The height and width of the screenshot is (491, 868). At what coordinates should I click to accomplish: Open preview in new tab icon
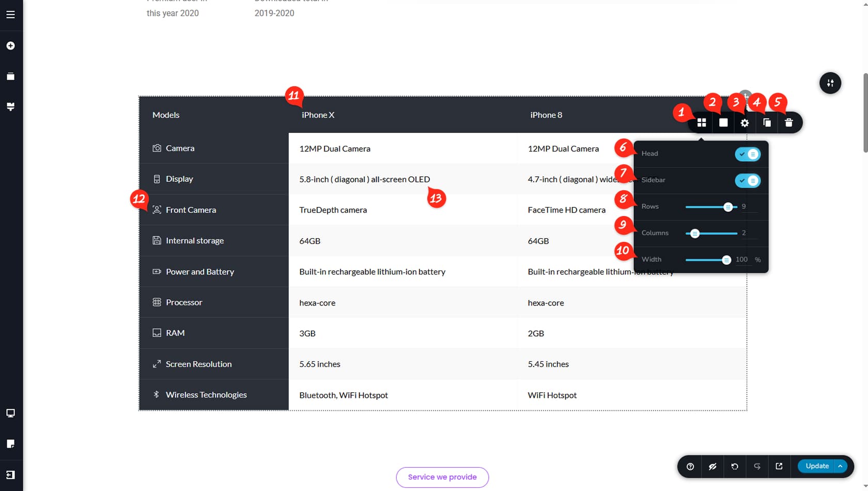(779, 466)
